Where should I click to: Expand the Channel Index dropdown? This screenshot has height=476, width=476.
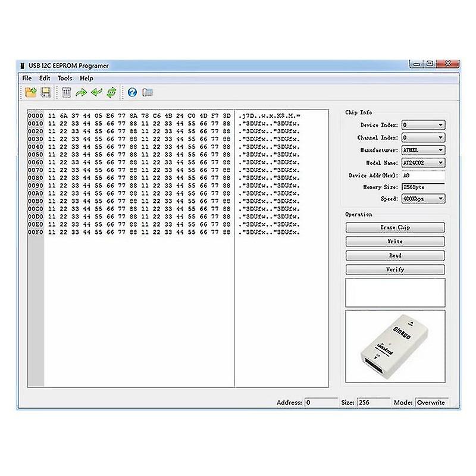(x=441, y=137)
